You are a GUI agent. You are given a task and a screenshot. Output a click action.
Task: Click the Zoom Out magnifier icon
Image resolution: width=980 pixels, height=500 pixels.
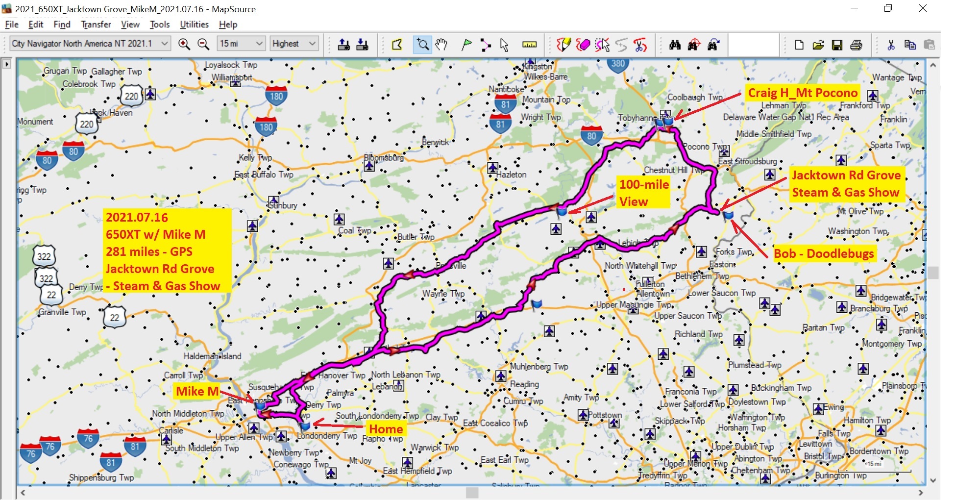(203, 44)
